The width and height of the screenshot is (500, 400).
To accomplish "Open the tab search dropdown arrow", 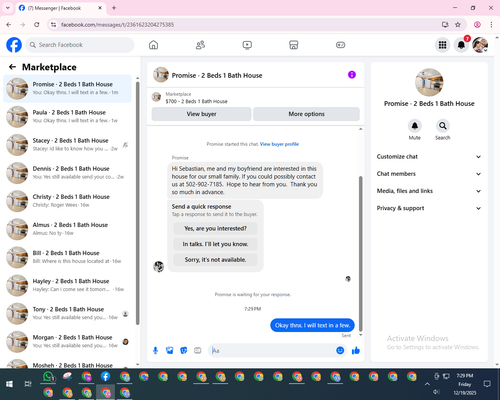I will click(x=8, y=8).
